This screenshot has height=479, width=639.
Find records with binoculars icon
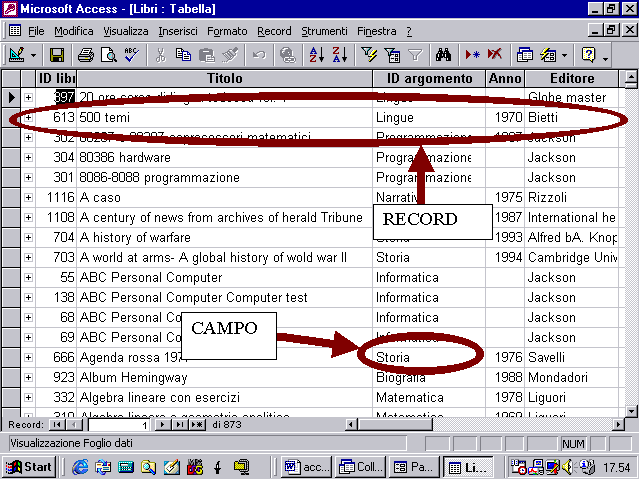[x=443, y=55]
